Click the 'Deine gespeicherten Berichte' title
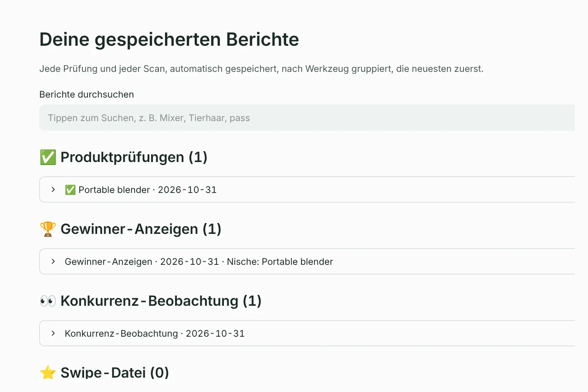588x392 pixels. click(x=169, y=39)
